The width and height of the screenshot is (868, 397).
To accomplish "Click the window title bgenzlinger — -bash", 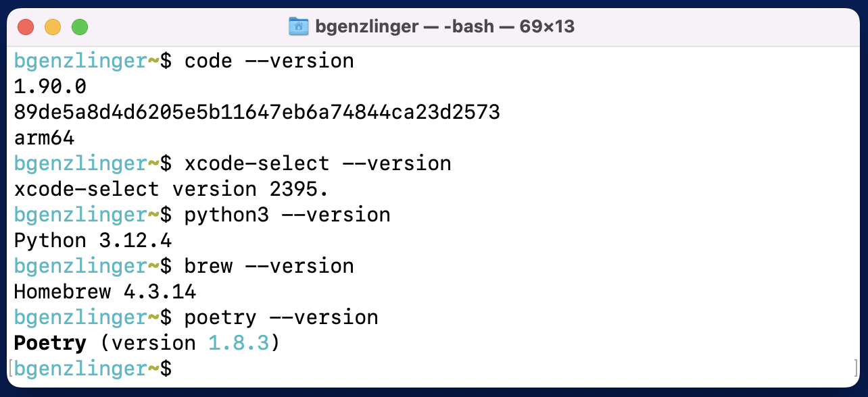I will tap(445, 27).
